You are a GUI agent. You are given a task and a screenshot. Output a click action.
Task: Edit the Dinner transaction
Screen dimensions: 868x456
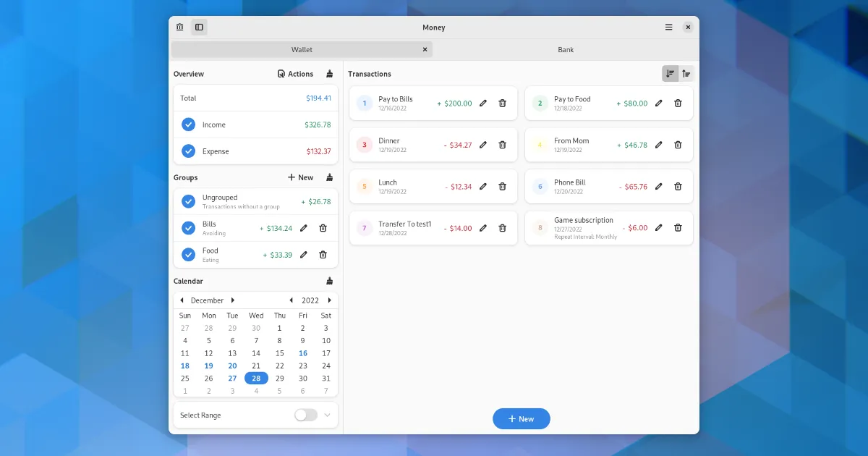coord(483,145)
